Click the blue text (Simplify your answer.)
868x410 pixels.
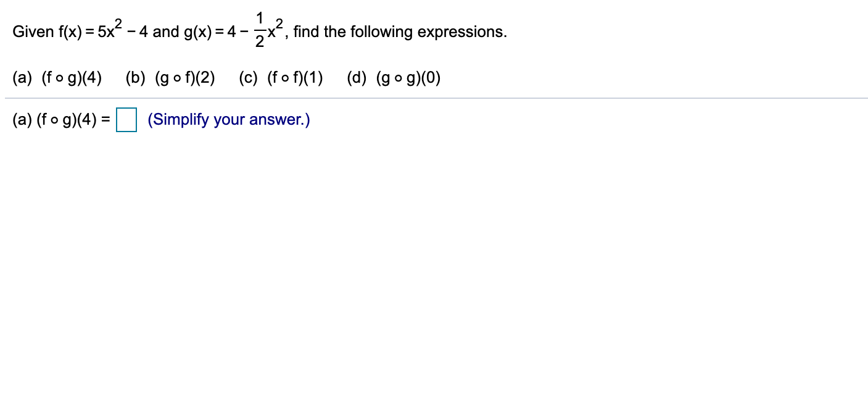coord(228,119)
